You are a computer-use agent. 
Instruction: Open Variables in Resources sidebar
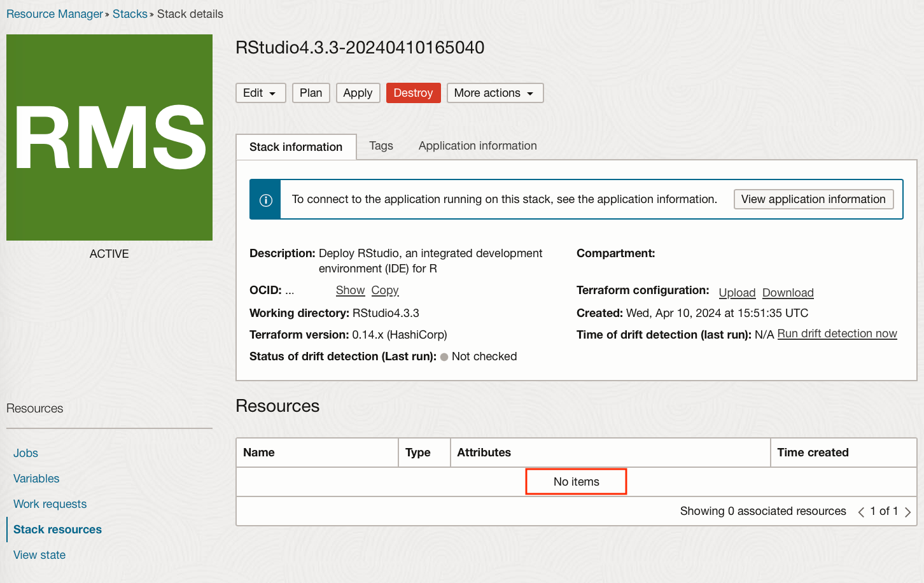tap(36, 479)
